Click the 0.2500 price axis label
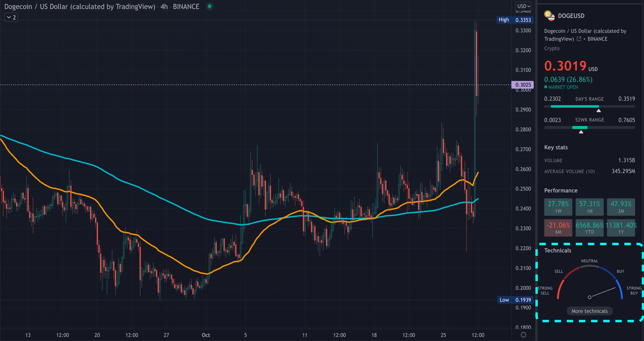This screenshot has width=644, height=341. point(523,189)
